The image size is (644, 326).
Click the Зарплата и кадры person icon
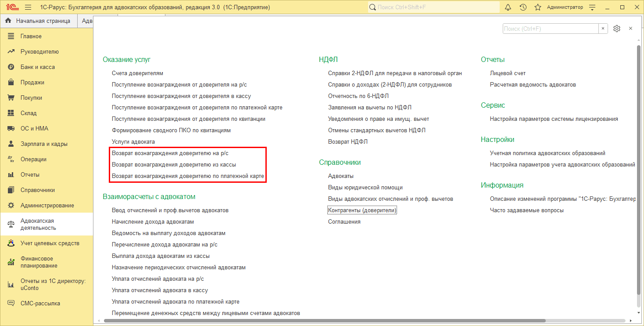pos(11,144)
